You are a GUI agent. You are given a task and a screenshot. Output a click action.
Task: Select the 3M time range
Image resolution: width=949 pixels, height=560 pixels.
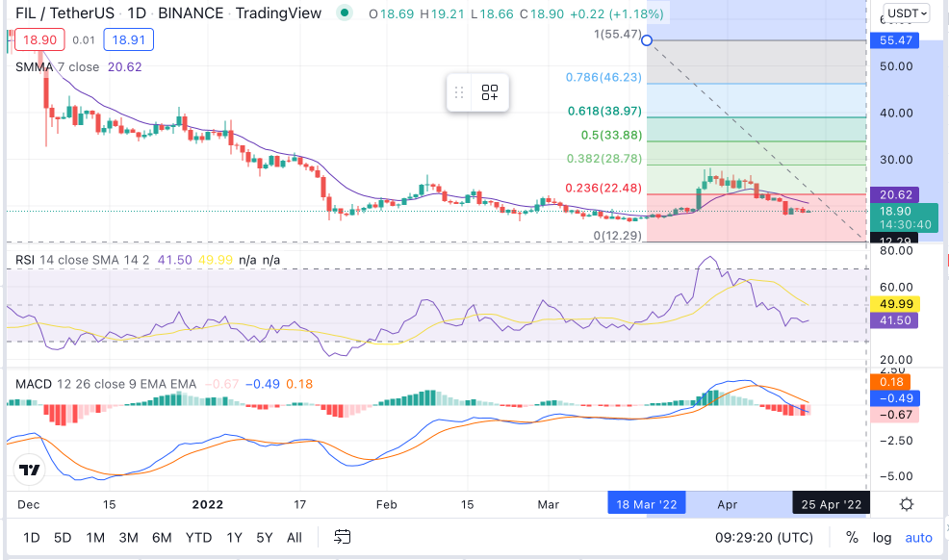pos(128,538)
